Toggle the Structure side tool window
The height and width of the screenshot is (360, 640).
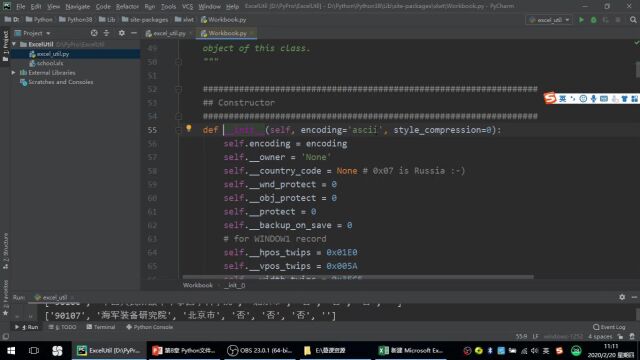[5, 251]
